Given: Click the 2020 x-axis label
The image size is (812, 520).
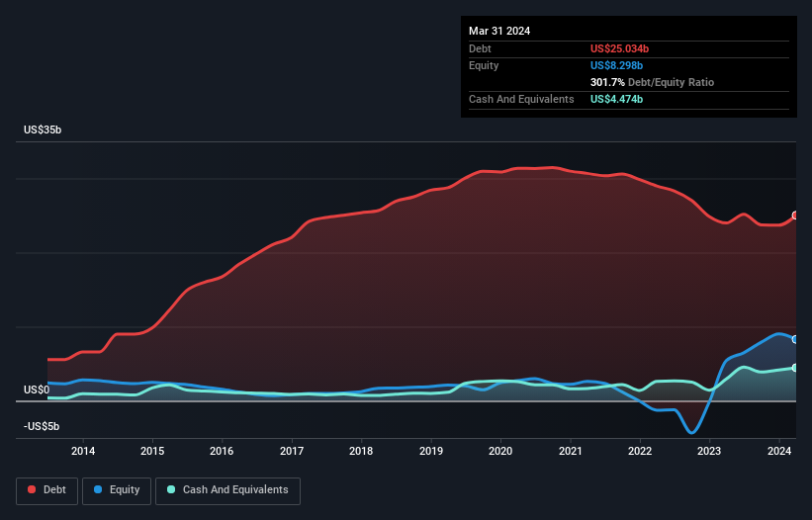Looking at the screenshot, I should 500,451.
